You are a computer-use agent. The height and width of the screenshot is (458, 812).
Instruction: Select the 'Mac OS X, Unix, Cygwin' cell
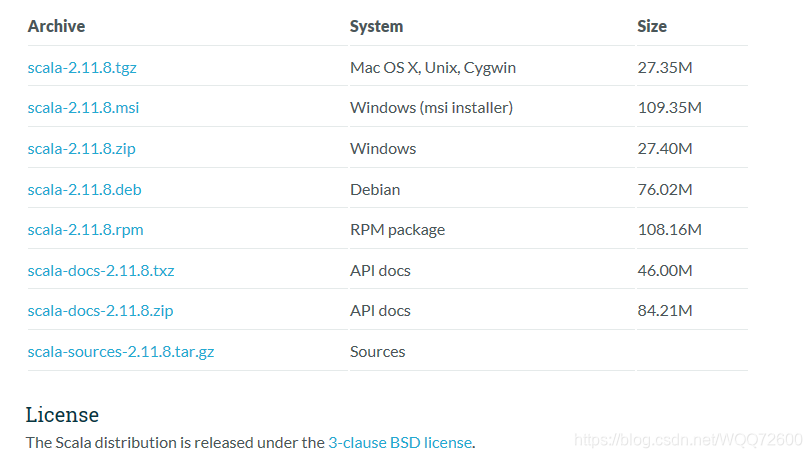[433, 68]
